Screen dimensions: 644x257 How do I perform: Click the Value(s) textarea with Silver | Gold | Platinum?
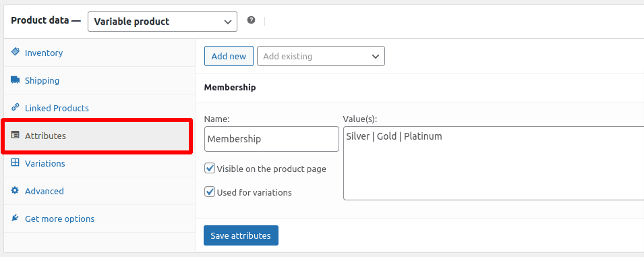coord(493,163)
